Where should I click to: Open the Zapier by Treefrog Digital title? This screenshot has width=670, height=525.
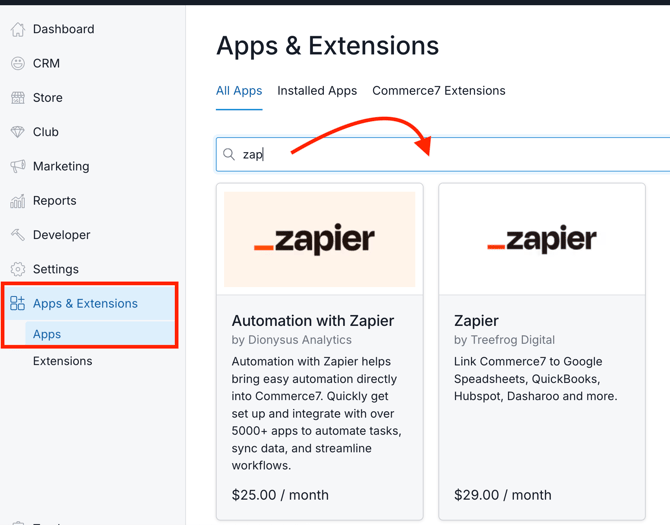[476, 321]
